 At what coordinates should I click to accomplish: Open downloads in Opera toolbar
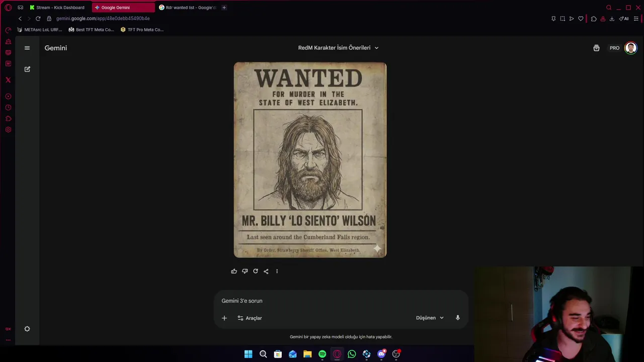[612, 19]
